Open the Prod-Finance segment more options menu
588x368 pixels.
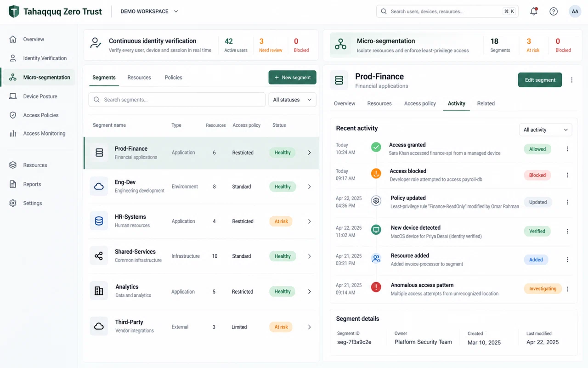pos(571,80)
